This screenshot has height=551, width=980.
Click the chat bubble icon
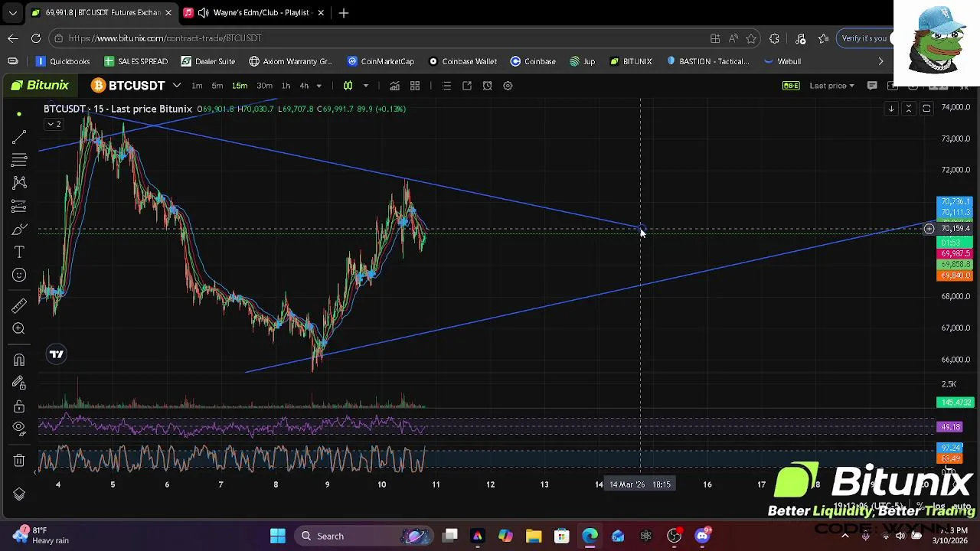(x=872, y=86)
